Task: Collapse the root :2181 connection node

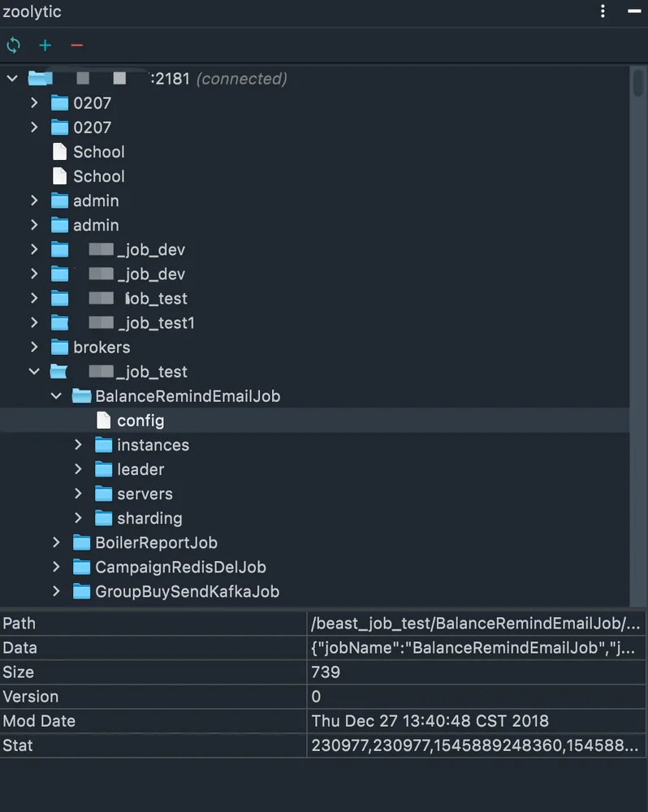Action: click(x=12, y=79)
